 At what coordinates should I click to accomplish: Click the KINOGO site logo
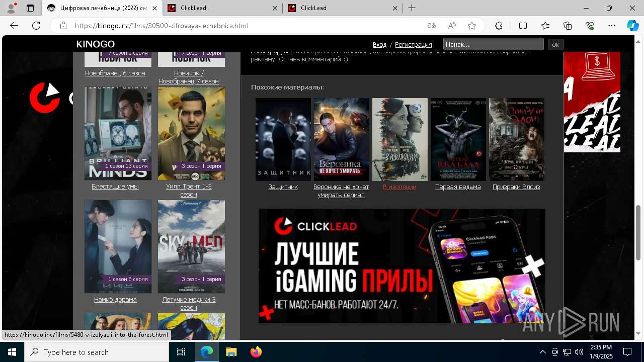[96, 44]
